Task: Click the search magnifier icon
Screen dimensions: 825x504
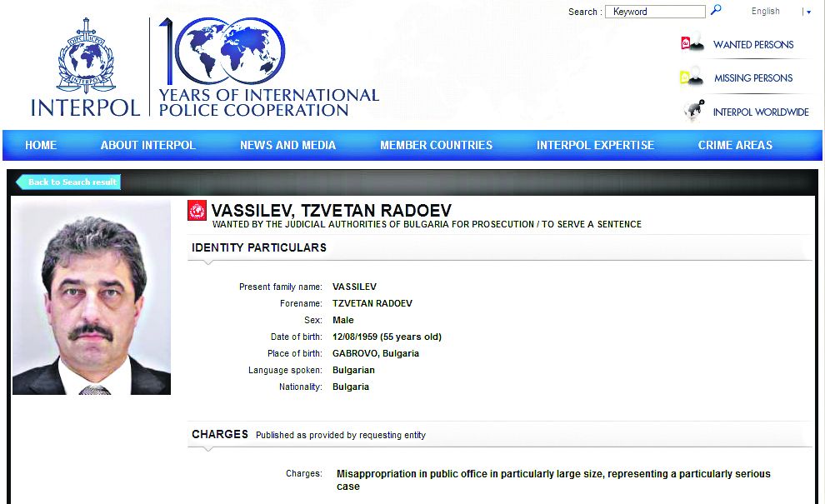Action: 716,11
